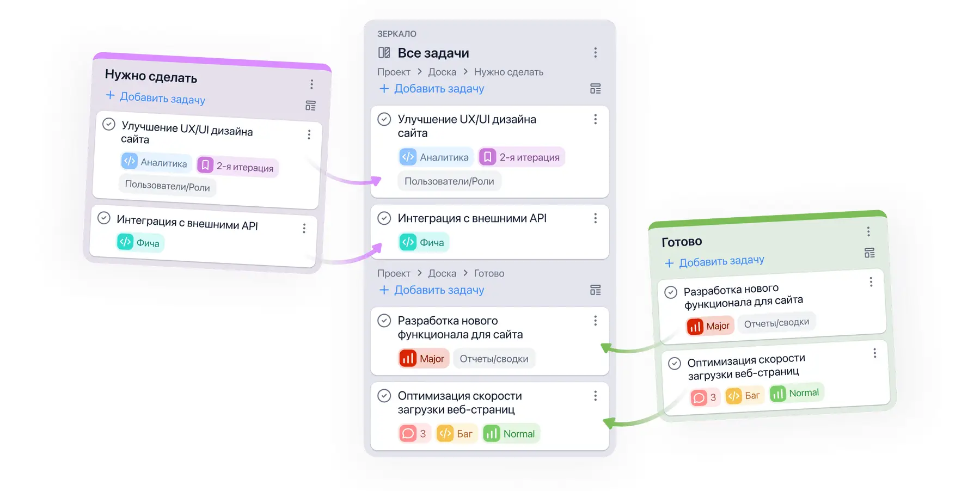Open three-dot menu on center Оптимизация скорости card

point(595,396)
